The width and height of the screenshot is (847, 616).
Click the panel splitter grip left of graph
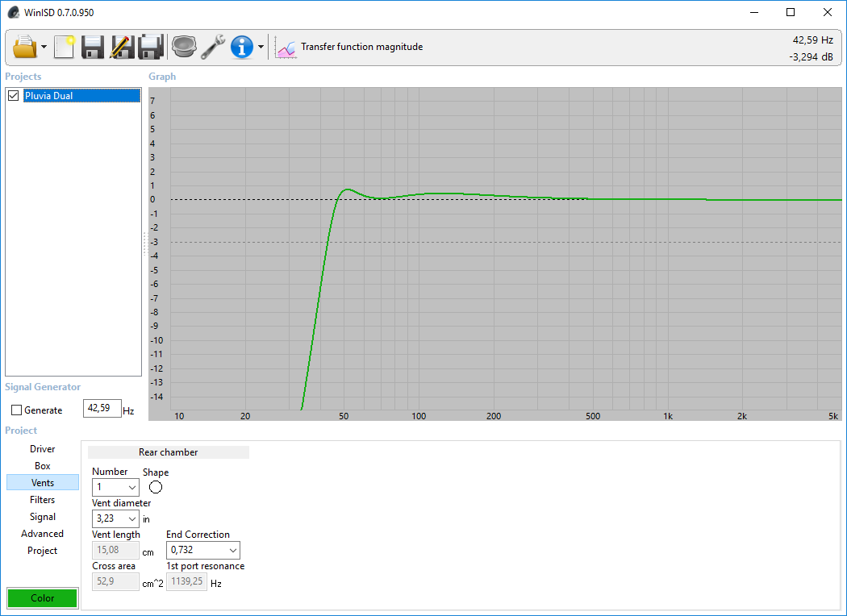144,243
